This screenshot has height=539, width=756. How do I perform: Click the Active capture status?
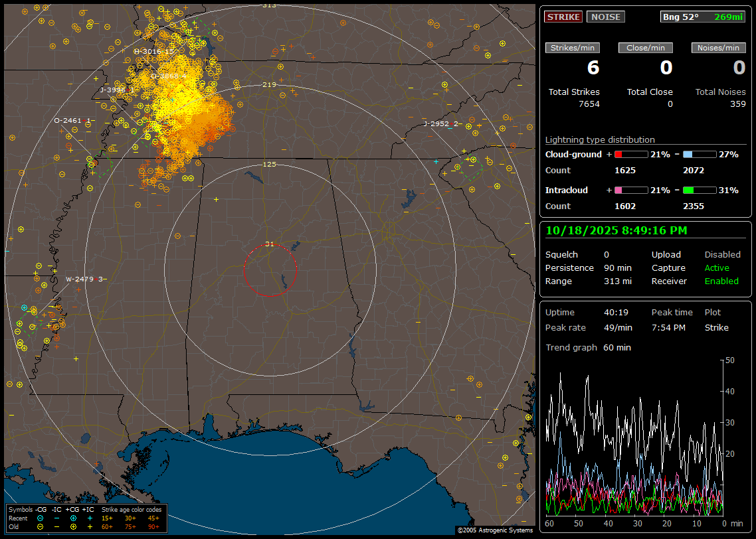(717, 268)
